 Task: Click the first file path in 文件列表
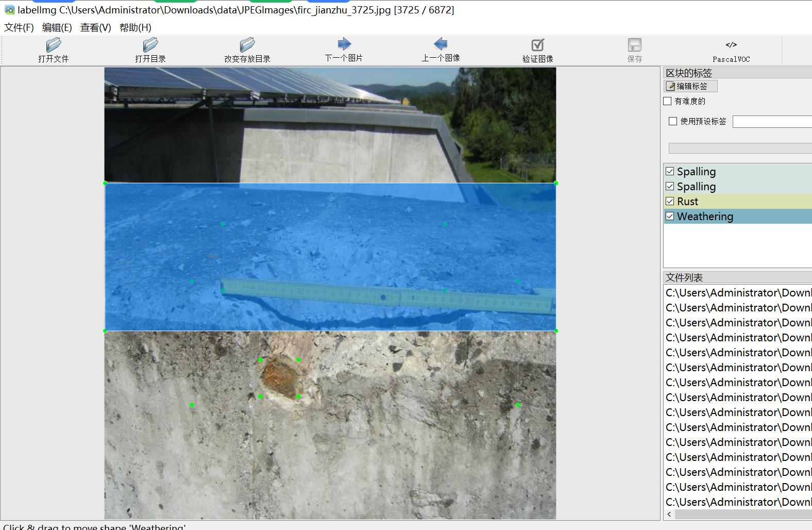click(738, 292)
